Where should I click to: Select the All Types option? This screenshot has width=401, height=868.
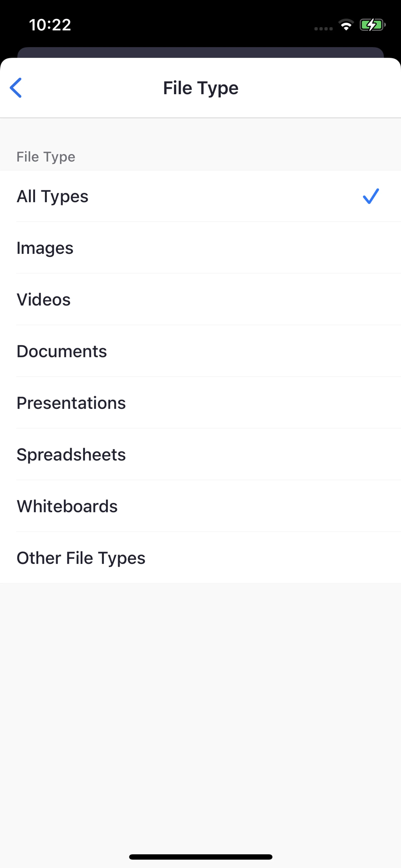[53, 196]
